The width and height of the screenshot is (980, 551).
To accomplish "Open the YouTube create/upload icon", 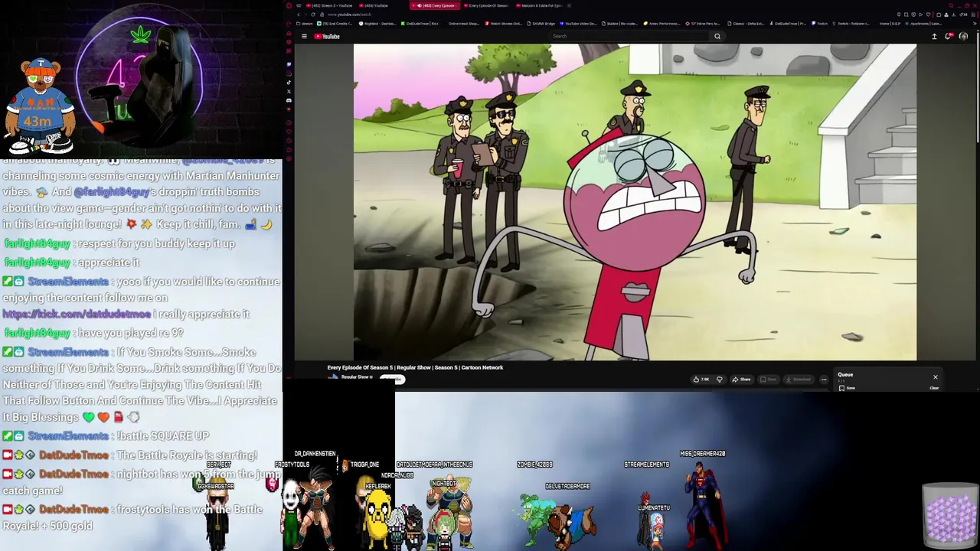I will tap(934, 36).
